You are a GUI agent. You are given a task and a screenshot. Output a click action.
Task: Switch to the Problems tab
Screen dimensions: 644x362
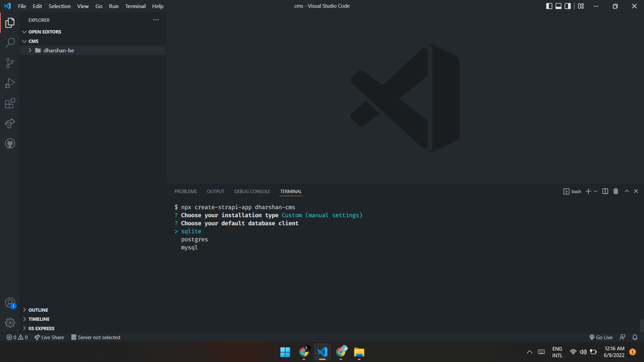(x=185, y=191)
